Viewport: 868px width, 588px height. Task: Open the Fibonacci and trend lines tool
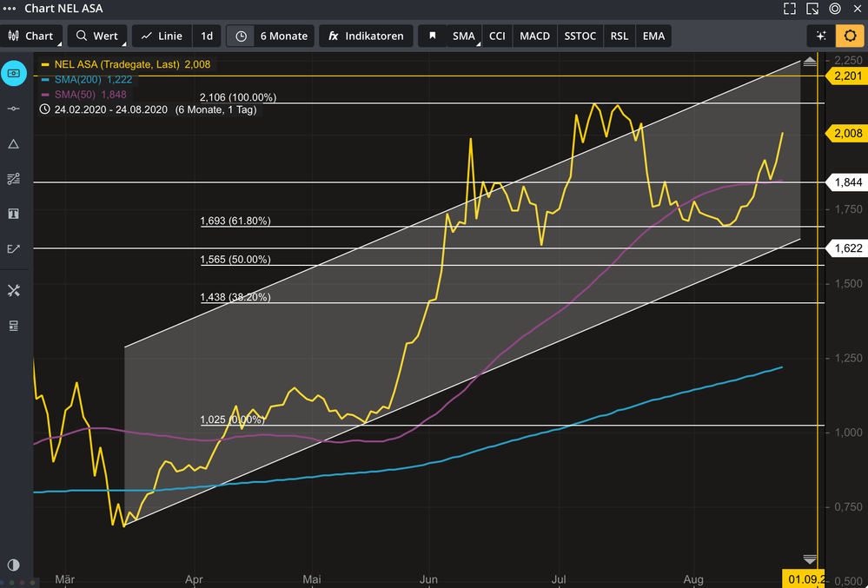pyautogui.click(x=13, y=179)
